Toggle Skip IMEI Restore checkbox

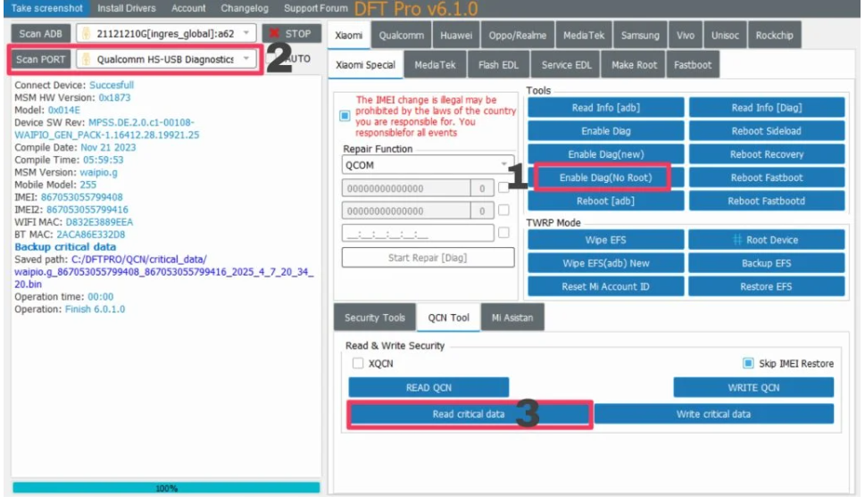coord(748,363)
